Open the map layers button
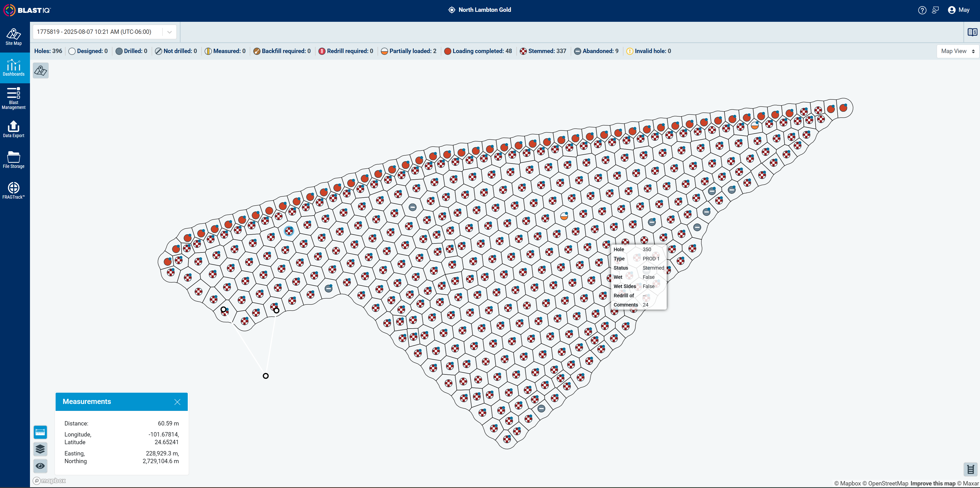The image size is (980, 488). coord(40,449)
